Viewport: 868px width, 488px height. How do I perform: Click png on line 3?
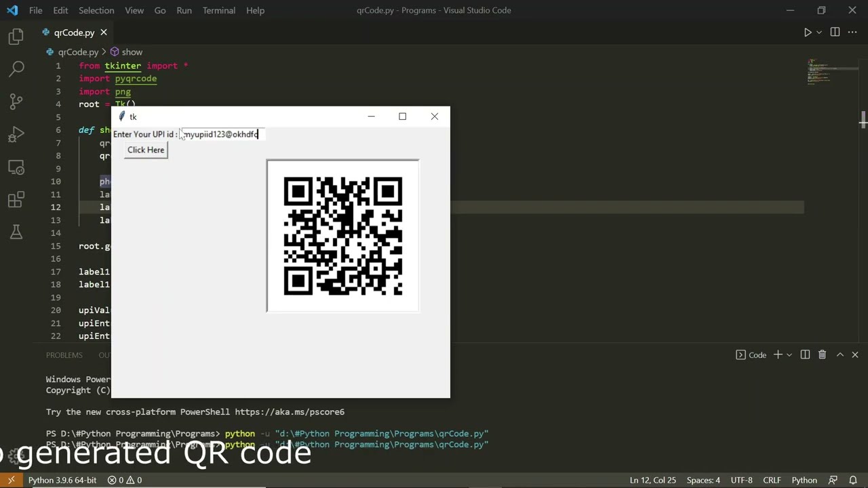(123, 91)
